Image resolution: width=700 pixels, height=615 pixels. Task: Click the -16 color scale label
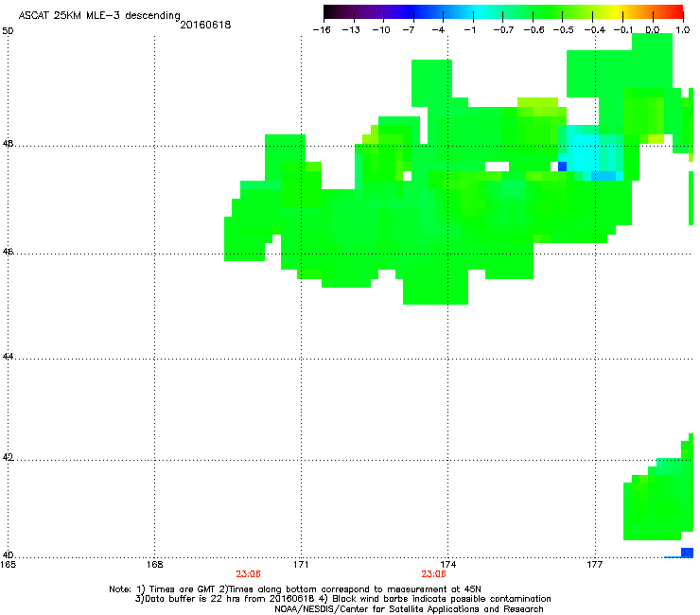pos(322,30)
